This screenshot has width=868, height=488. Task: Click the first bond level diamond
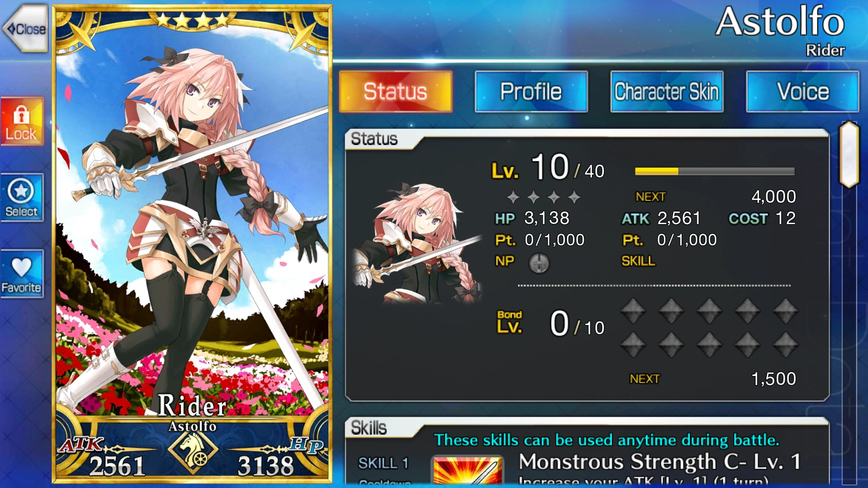[633, 310]
